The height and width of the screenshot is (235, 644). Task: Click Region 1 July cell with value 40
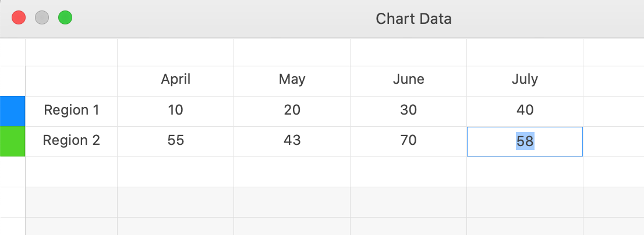525,110
